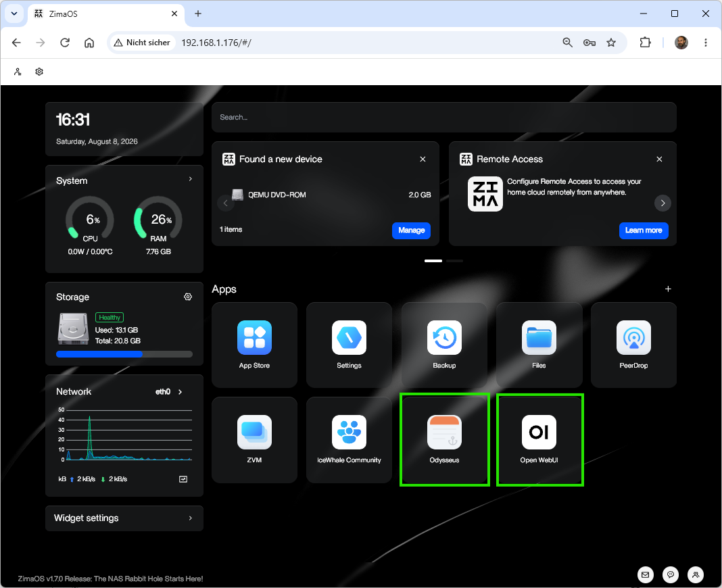Image resolution: width=722 pixels, height=588 pixels.
Task: Open Chrome profile avatar
Action: pyautogui.click(x=681, y=43)
